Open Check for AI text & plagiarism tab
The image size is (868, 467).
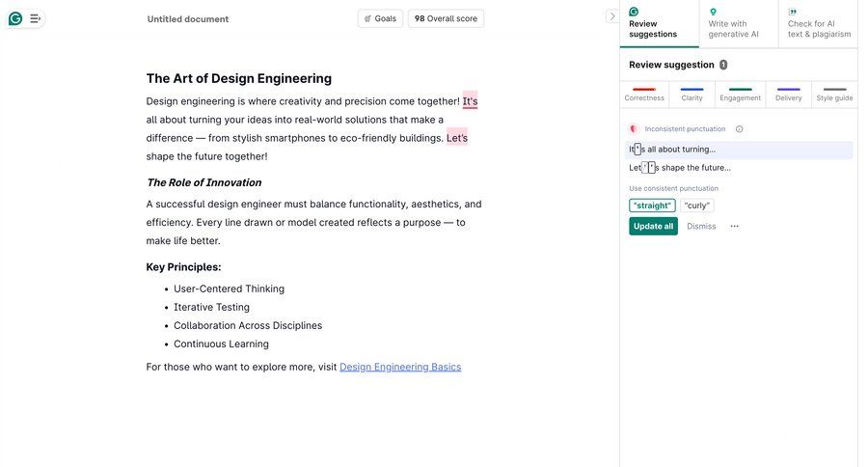coord(819,24)
